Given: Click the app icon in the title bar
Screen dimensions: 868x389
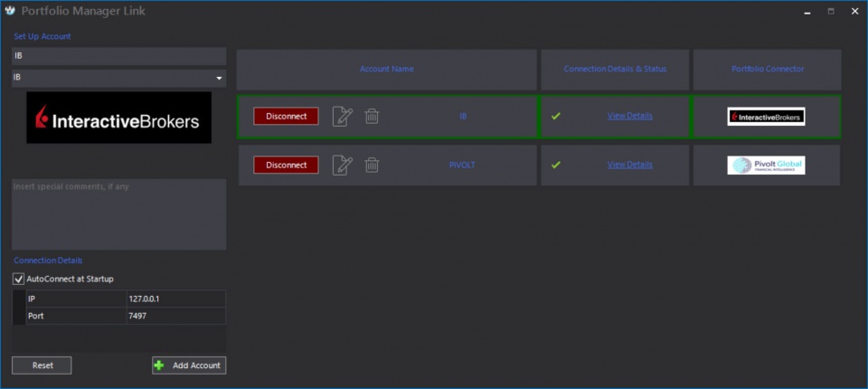Looking at the screenshot, I should pyautogui.click(x=9, y=11).
